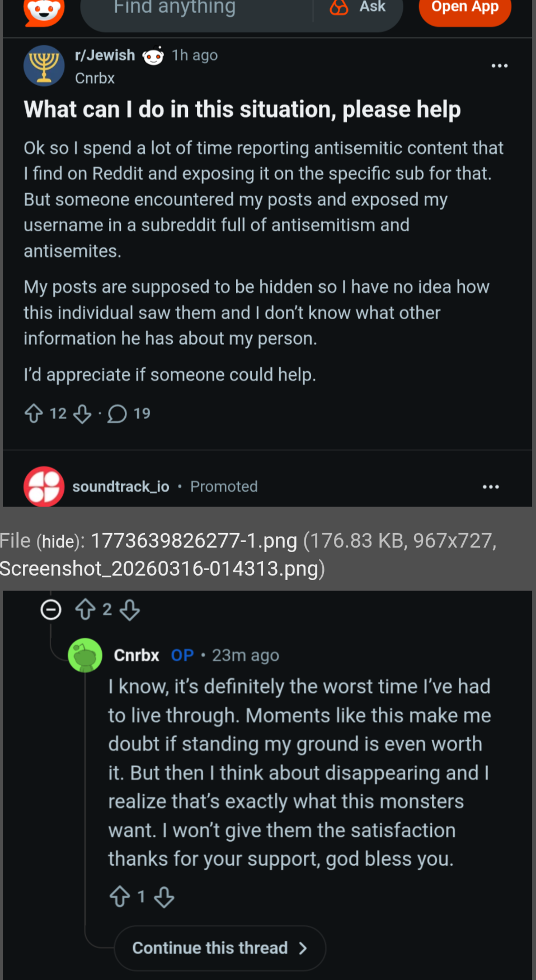Expand Continue this thread
The width and height of the screenshot is (536, 980).
[220, 948]
